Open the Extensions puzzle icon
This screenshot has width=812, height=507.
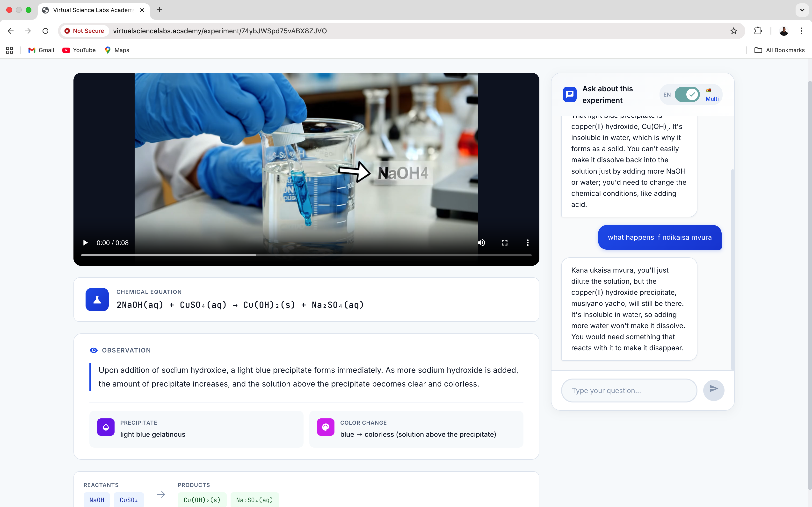pyautogui.click(x=758, y=31)
